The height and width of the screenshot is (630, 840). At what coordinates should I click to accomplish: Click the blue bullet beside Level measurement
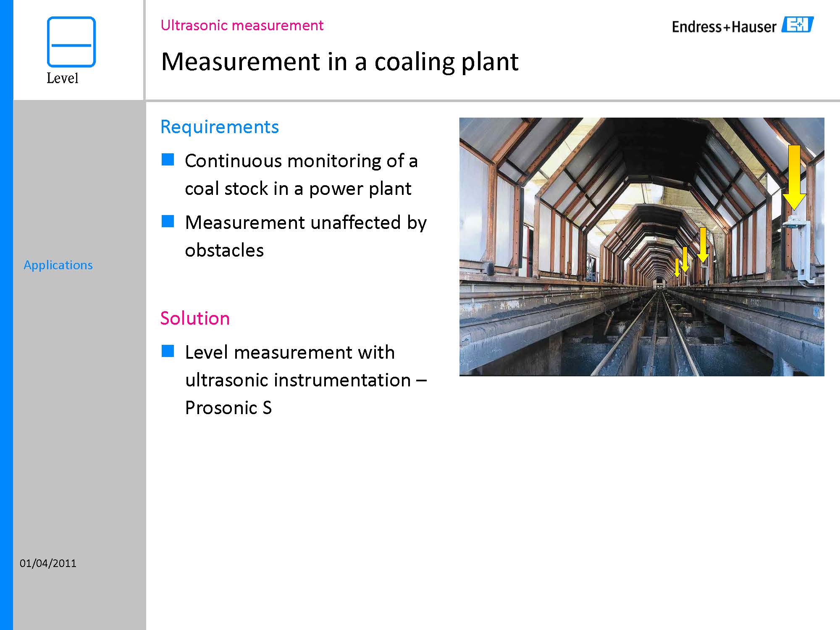coord(168,351)
